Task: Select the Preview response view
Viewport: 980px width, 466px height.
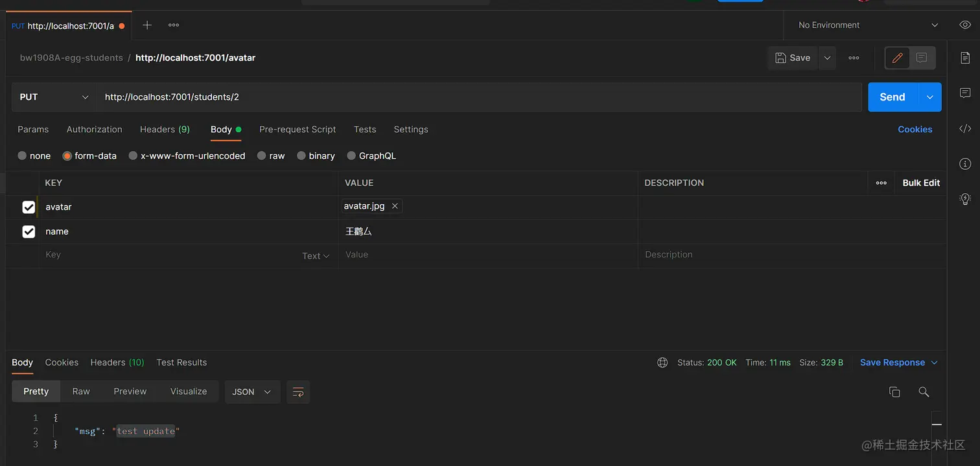Action: coord(130,391)
